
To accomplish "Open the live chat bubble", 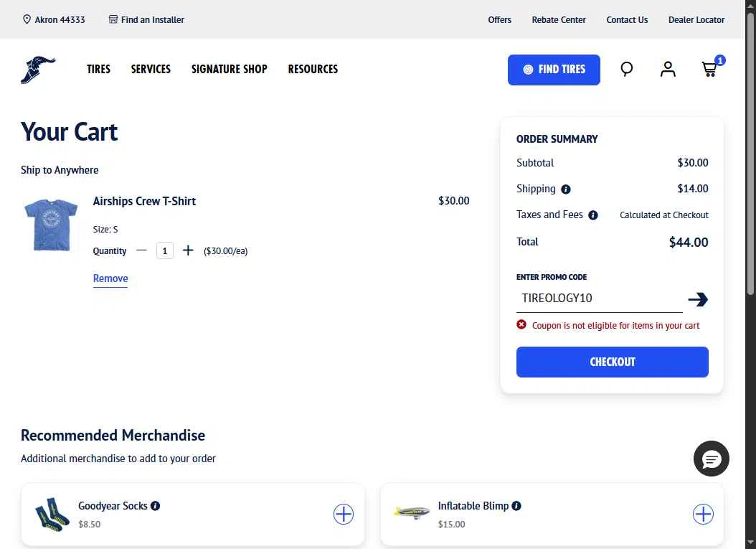I will click(711, 459).
